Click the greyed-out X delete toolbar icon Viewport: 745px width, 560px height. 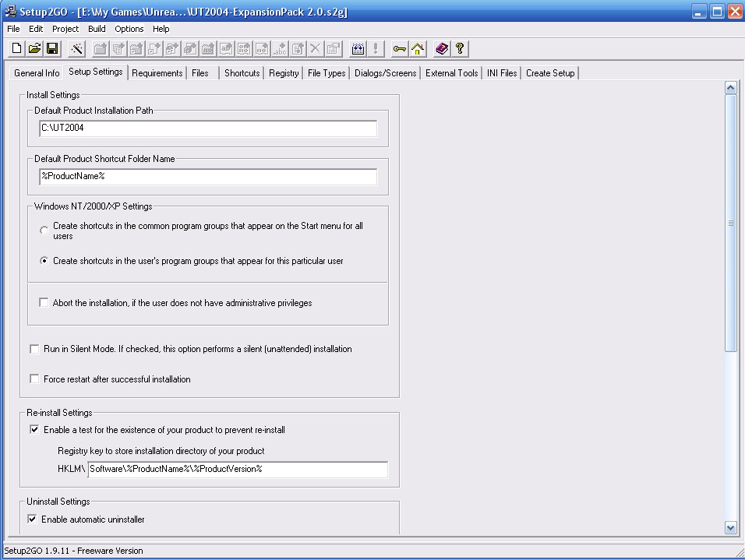[315, 48]
